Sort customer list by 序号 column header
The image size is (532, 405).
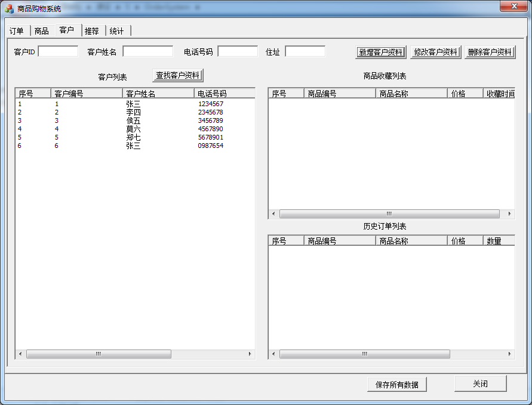pos(33,93)
